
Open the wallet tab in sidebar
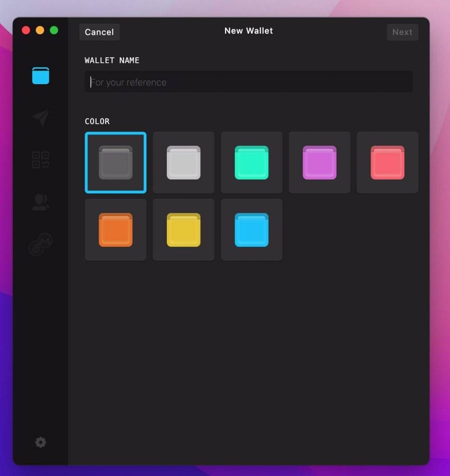40,76
